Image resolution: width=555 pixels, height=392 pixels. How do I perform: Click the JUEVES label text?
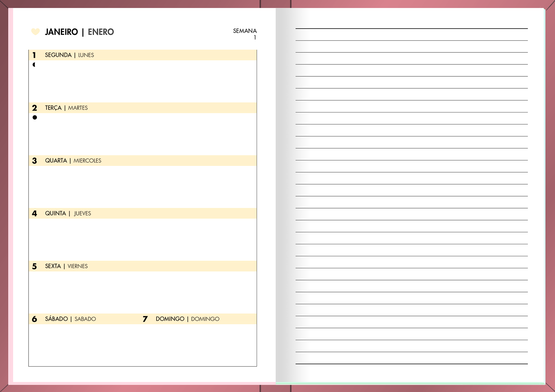82,213
